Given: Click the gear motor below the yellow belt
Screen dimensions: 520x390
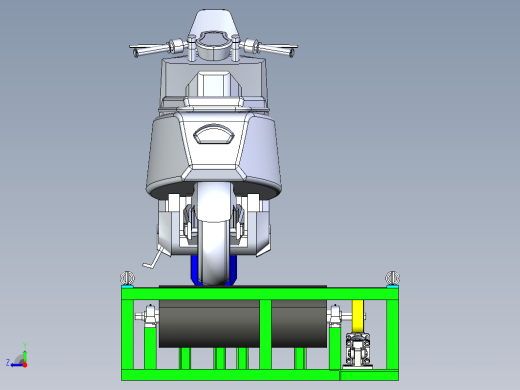Looking at the screenshot, I should pos(357,350).
